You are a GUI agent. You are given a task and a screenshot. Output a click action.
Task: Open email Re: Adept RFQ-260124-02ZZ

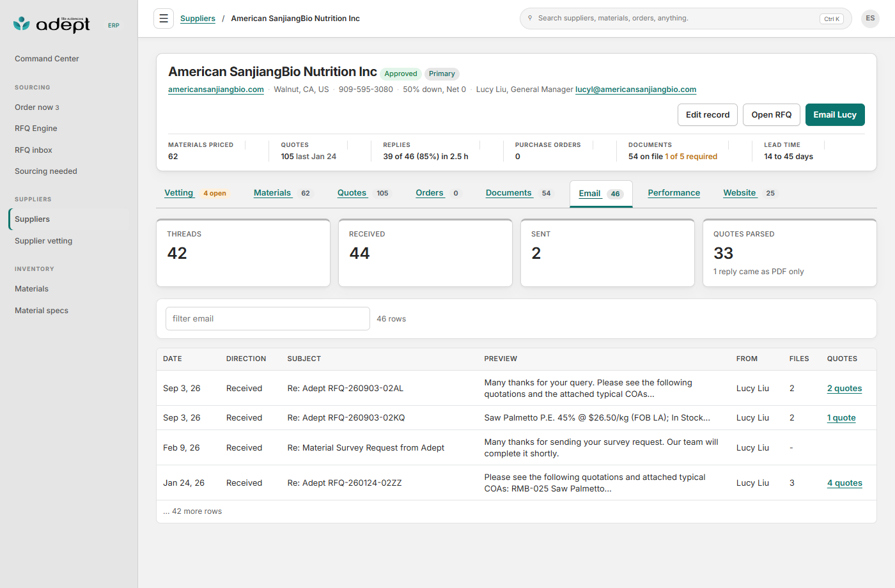click(x=345, y=483)
